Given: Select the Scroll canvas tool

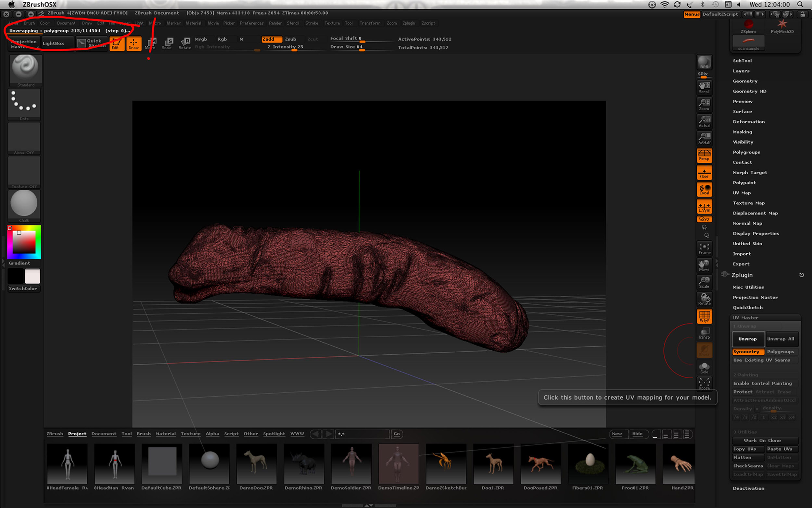Looking at the screenshot, I should coord(704,87).
